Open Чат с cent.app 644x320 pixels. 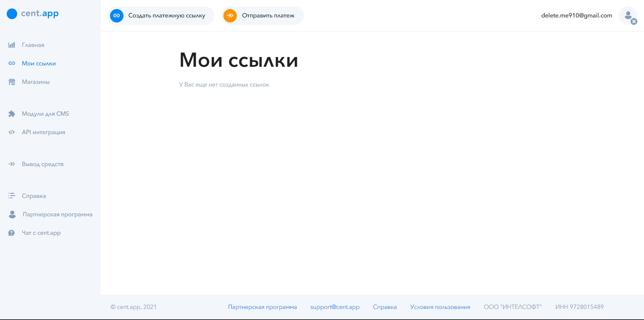click(41, 233)
